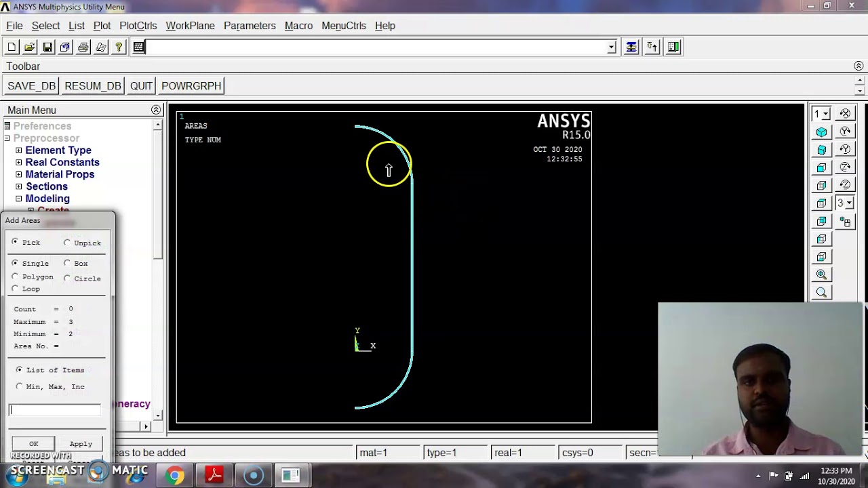Open Adobe Reader from the taskbar
This screenshot has width=868, height=488.
coord(214,476)
